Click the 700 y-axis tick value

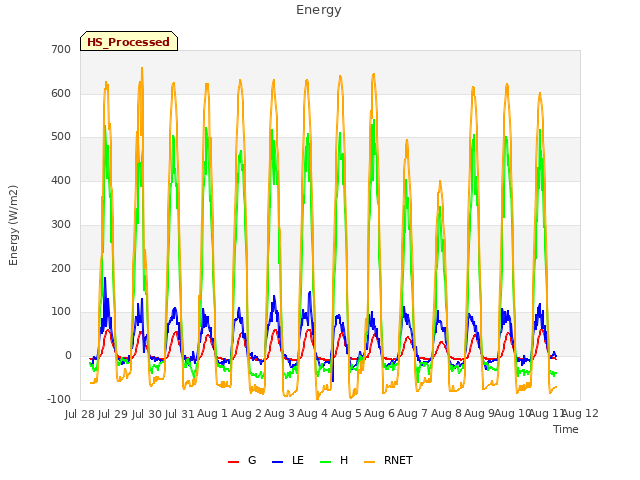[61, 49]
